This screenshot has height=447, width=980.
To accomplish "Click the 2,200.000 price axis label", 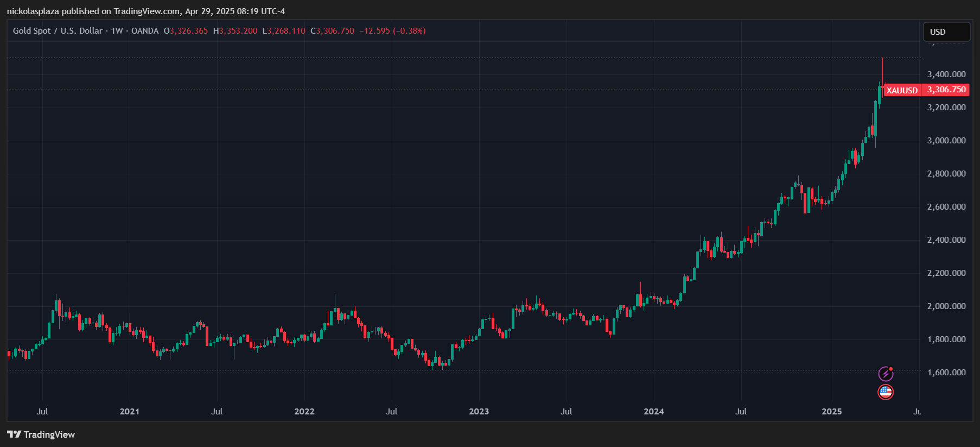I will (x=946, y=273).
